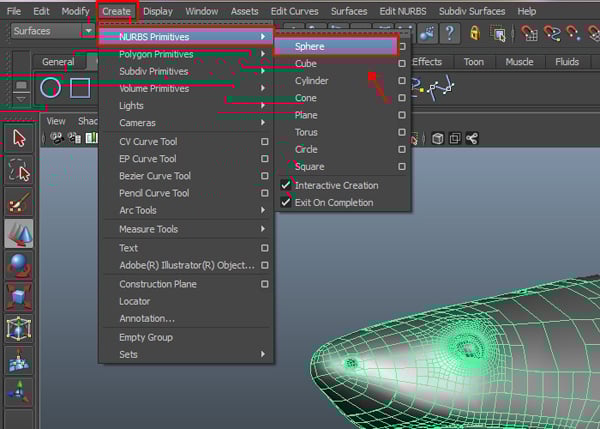Select the arrow Select tool
The height and width of the screenshot is (429, 600).
point(19,137)
